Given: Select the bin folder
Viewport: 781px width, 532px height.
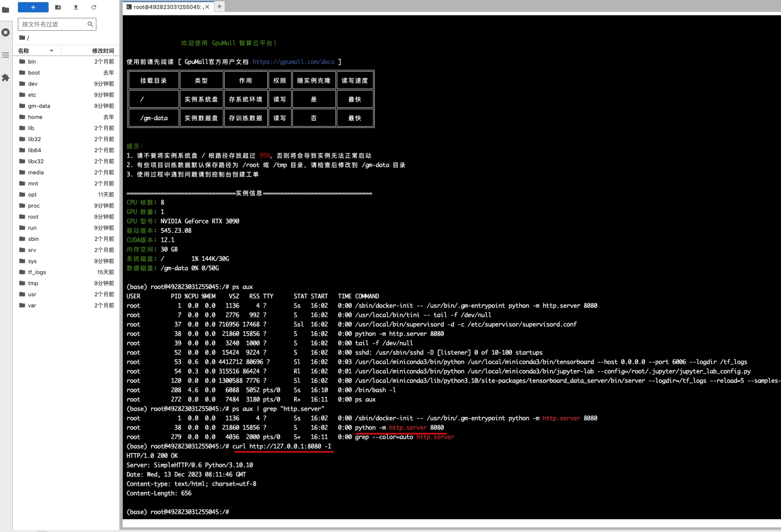Looking at the screenshot, I should coord(67,62).
